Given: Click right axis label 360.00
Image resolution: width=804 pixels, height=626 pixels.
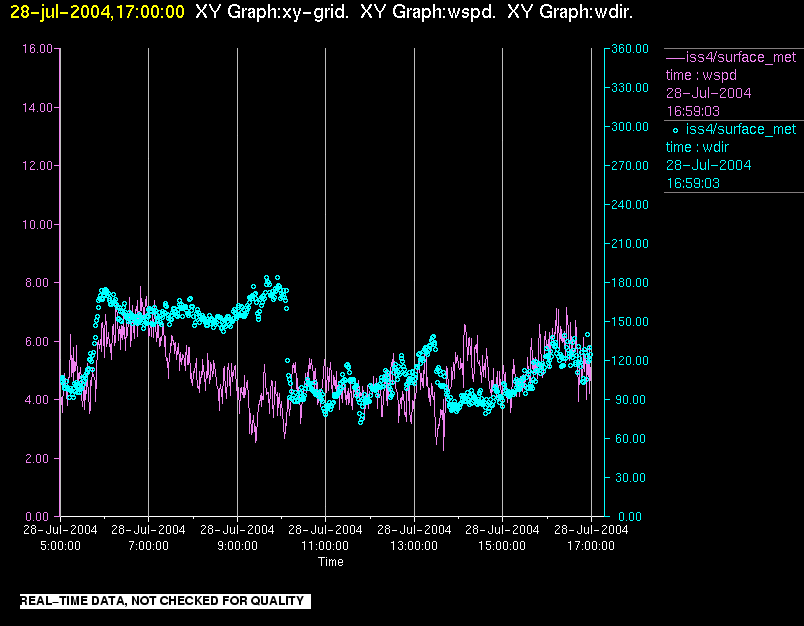Looking at the screenshot, I should [630, 49].
